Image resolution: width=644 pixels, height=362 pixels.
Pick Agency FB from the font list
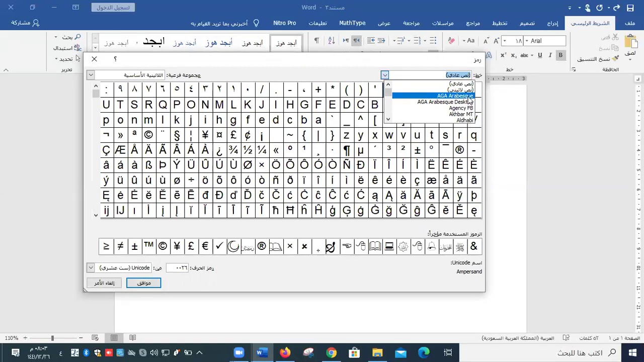433,108
